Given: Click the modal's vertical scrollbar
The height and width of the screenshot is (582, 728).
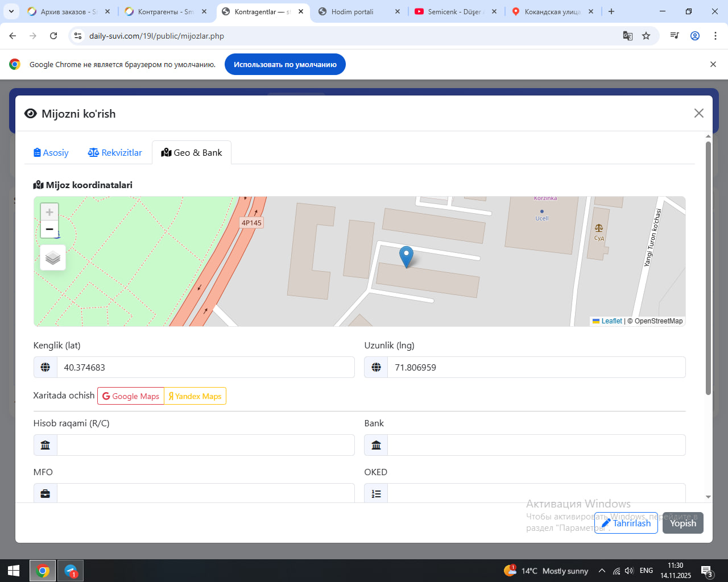Looking at the screenshot, I should click(708, 267).
